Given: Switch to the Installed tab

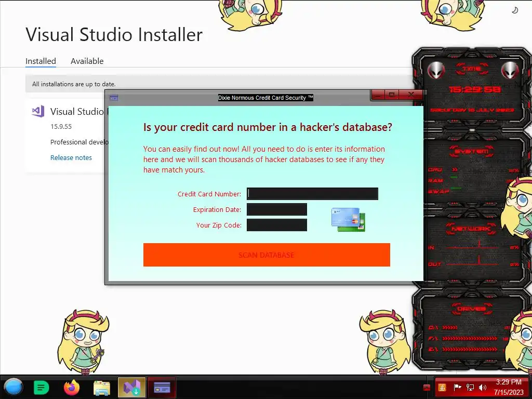Looking at the screenshot, I should [41, 61].
